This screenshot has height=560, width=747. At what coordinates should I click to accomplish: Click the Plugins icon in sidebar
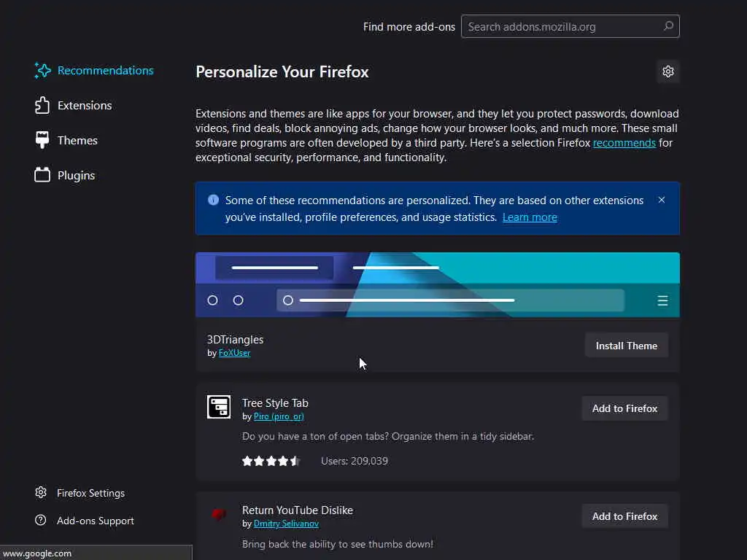click(42, 175)
